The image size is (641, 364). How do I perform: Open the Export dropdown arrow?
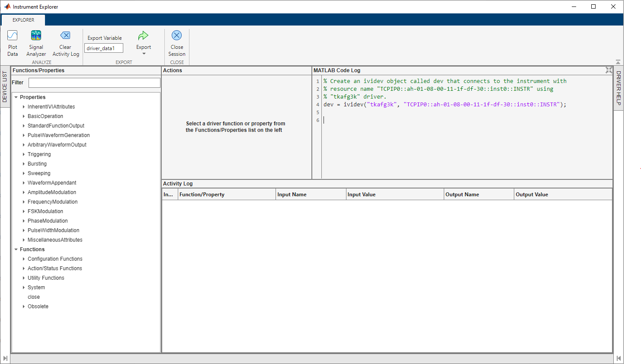click(144, 54)
